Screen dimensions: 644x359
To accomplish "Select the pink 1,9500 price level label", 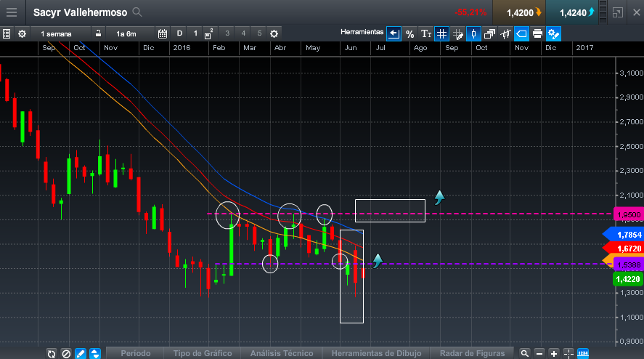I will (628, 214).
